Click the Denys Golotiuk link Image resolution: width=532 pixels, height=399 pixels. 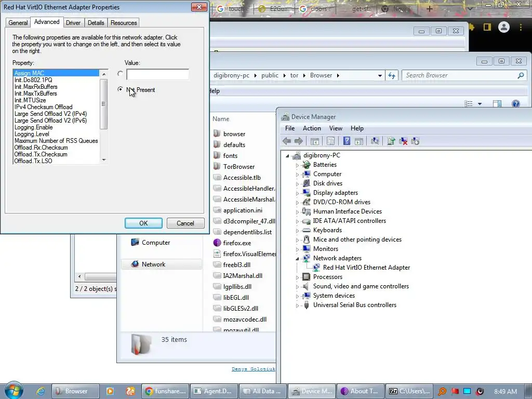253,369
